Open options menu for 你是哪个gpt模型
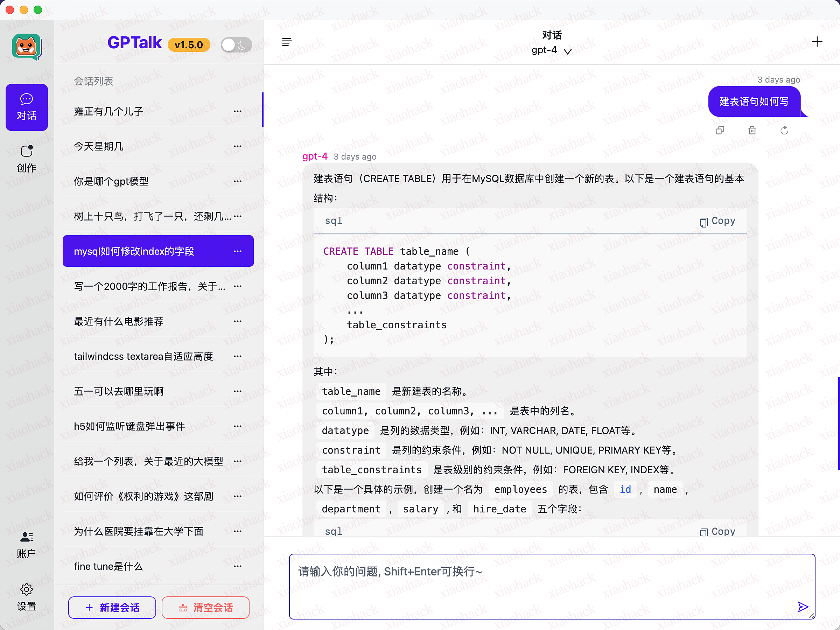The image size is (840, 630). [238, 181]
